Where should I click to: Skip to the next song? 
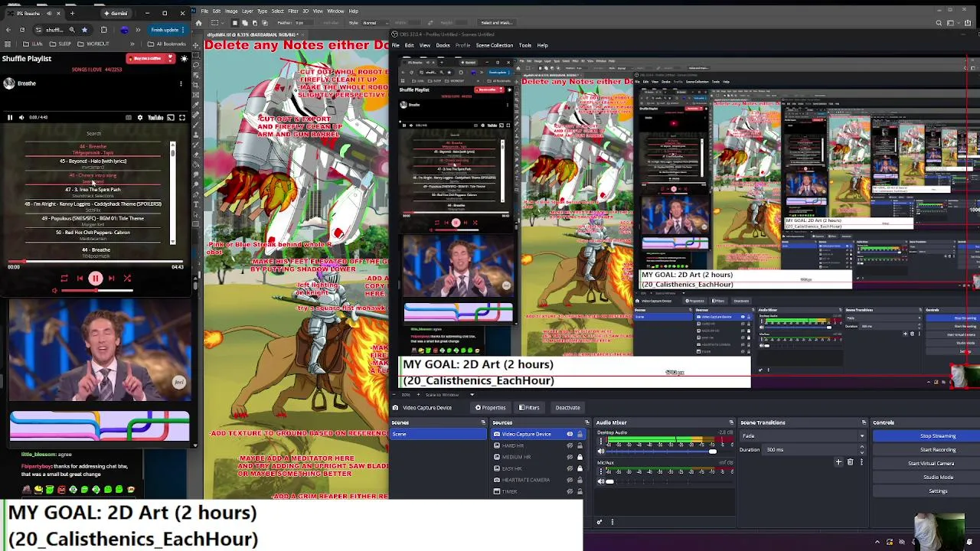(x=112, y=279)
